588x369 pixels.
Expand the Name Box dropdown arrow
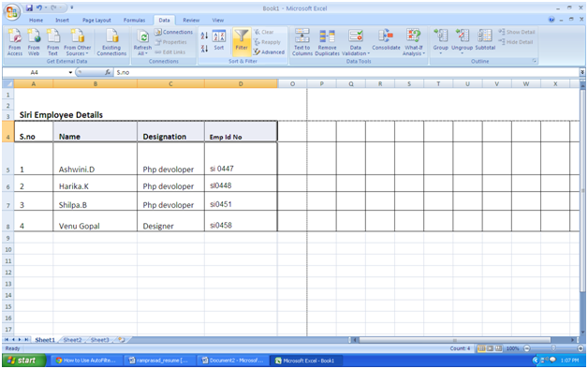point(70,72)
